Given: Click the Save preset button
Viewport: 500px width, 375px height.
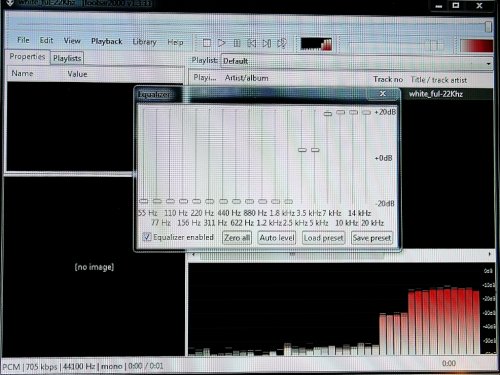Looking at the screenshot, I should point(372,238).
